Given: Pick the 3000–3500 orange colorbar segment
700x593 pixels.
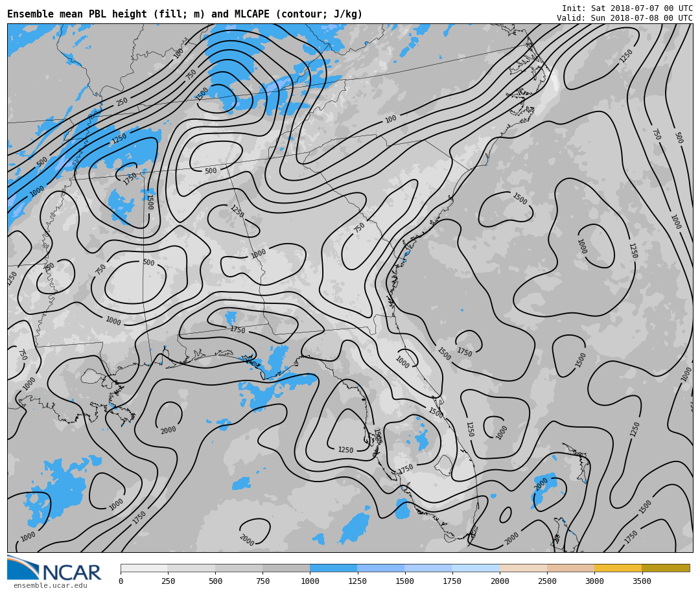Looking at the screenshot, I should point(618,568).
